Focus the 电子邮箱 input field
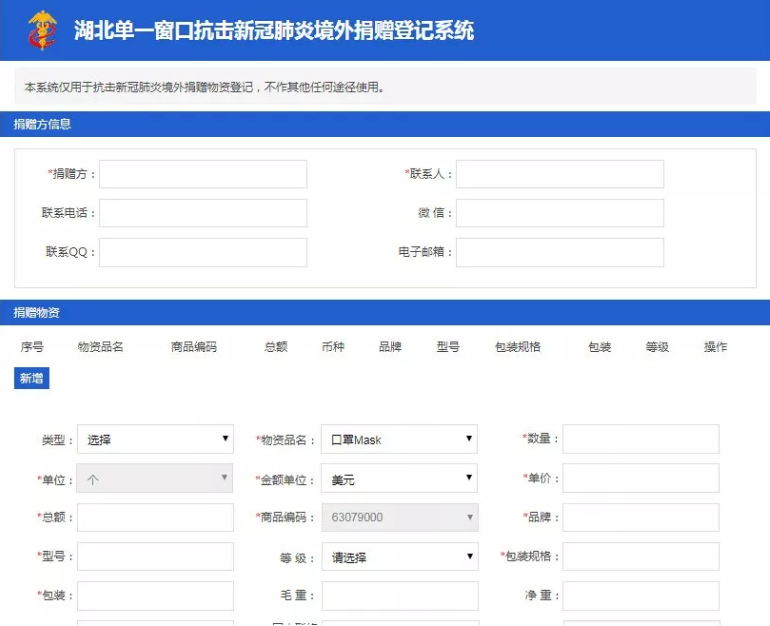The width and height of the screenshot is (770, 626). [560, 252]
